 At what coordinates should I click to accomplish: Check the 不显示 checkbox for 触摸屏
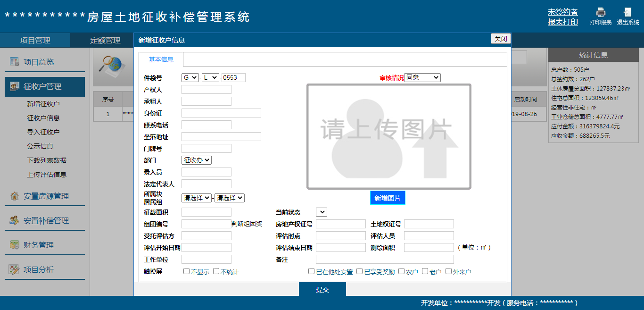point(186,271)
